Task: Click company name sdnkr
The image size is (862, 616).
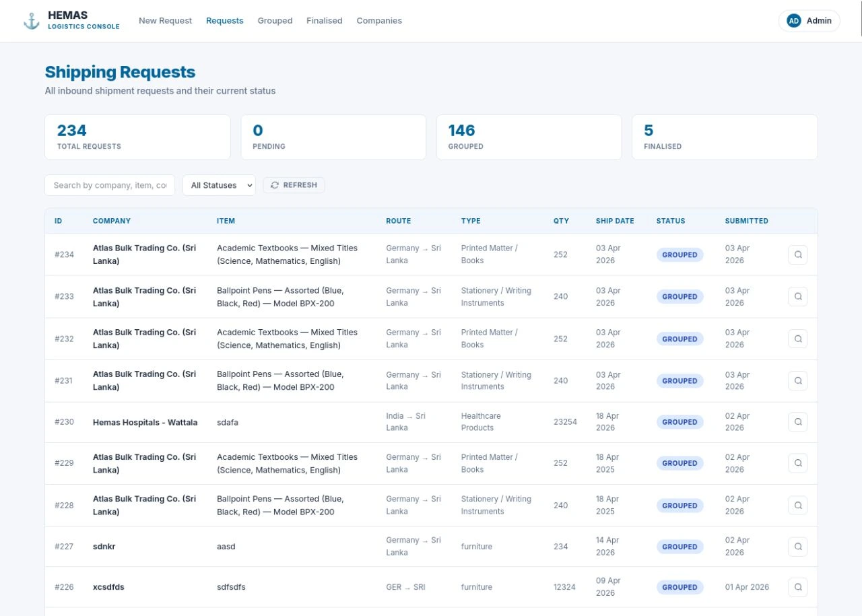Action: (104, 547)
